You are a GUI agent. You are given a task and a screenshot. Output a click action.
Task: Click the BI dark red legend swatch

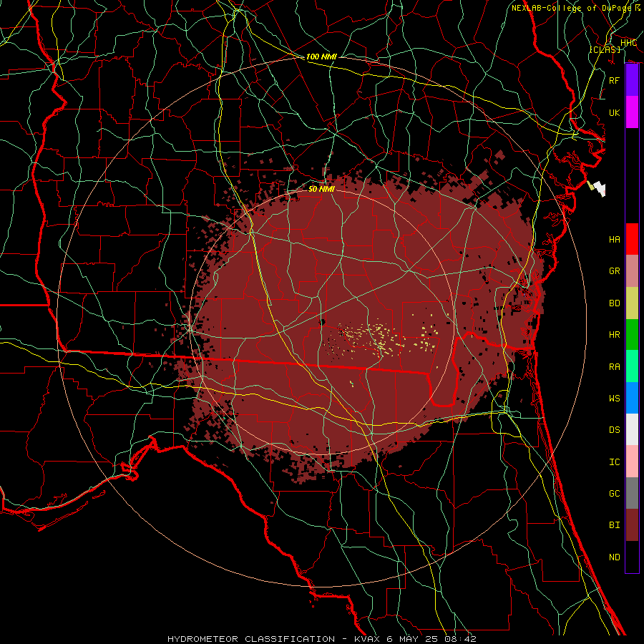(632, 525)
